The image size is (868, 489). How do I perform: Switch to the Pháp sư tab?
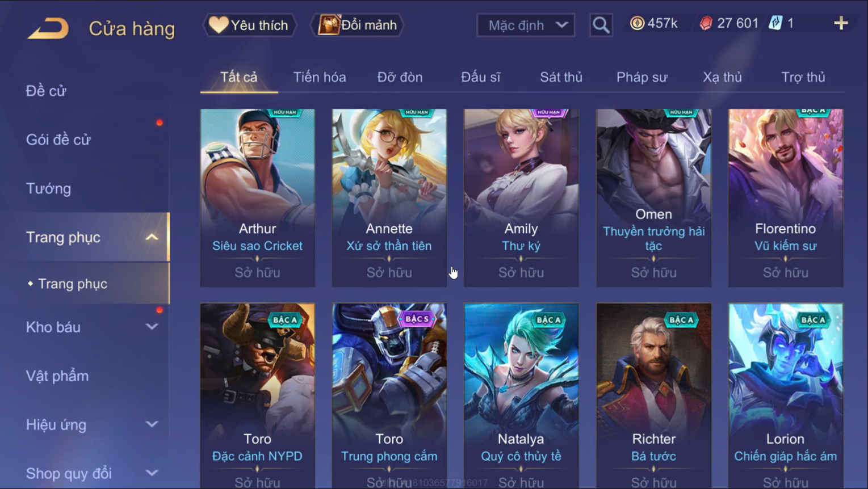(641, 77)
